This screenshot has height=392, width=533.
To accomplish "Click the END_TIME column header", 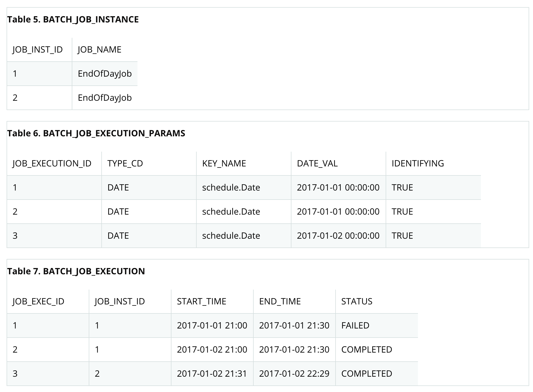I will (280, 301).
